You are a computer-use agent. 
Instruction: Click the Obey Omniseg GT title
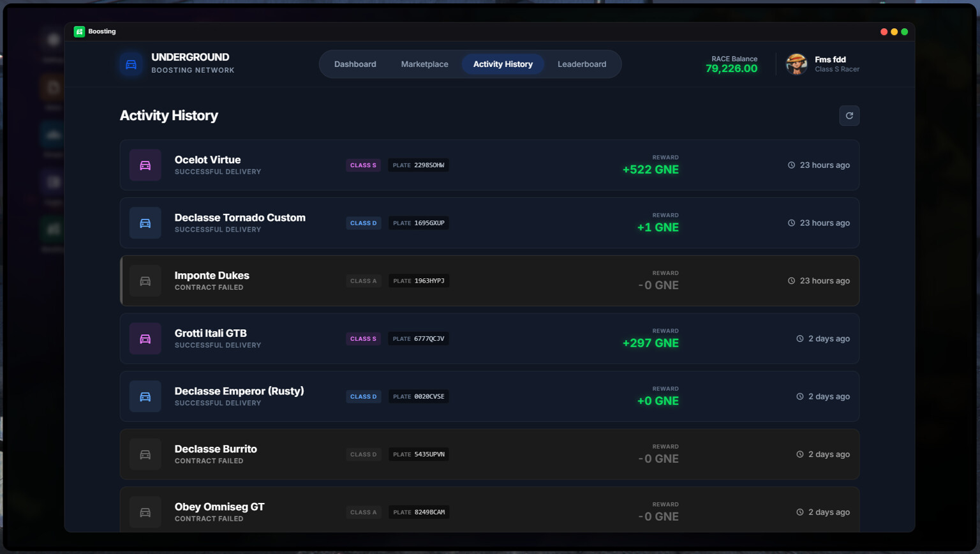pyautogui.click(x=219, y=507)
